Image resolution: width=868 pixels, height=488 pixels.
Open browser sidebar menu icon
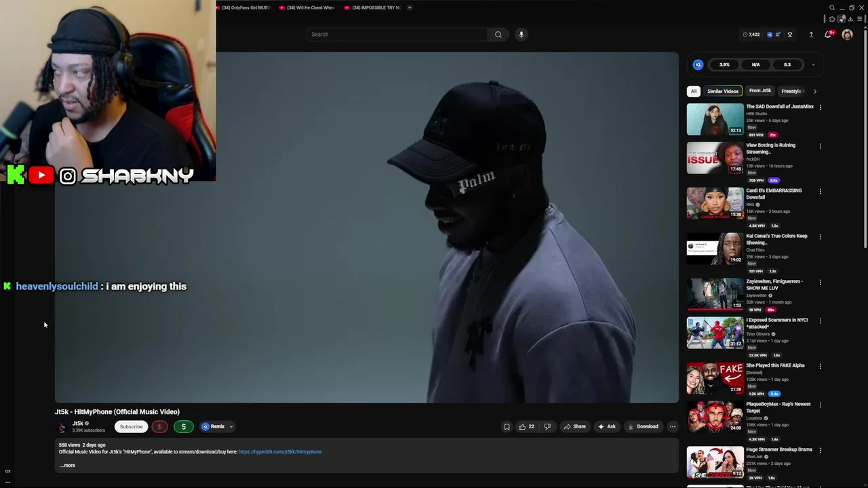[x=859, y=19]
